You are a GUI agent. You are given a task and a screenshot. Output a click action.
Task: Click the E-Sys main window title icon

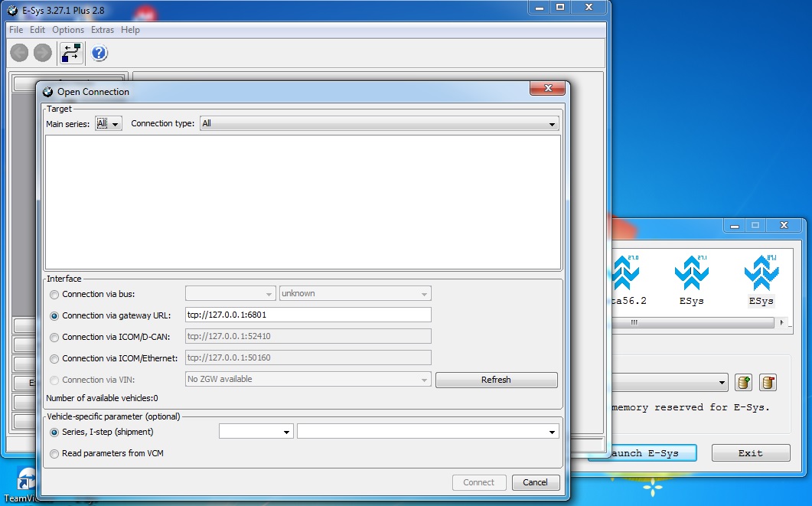12,11
